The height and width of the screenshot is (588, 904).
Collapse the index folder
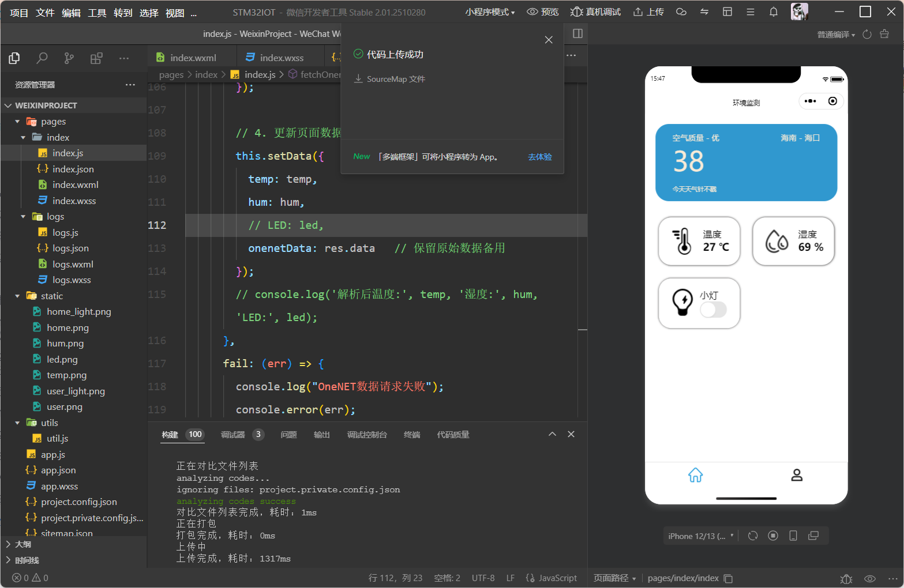(x=23, y=137)
